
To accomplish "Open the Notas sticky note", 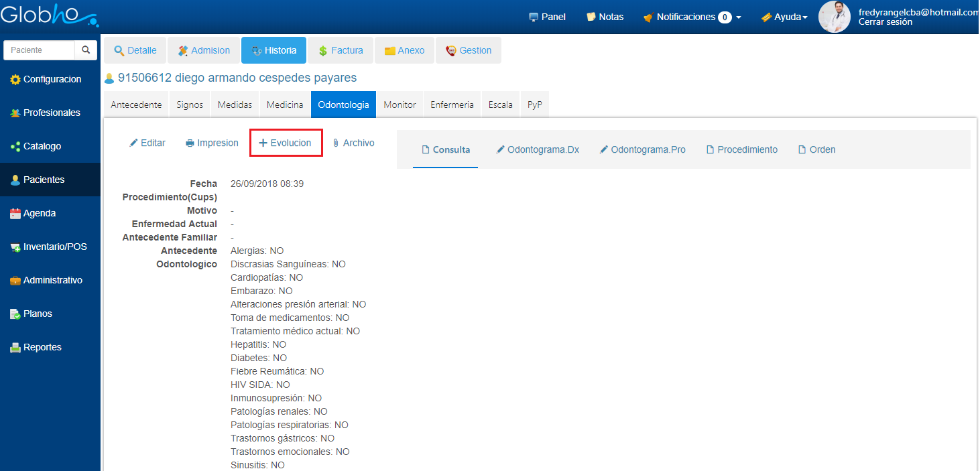I will click(605, 17).
